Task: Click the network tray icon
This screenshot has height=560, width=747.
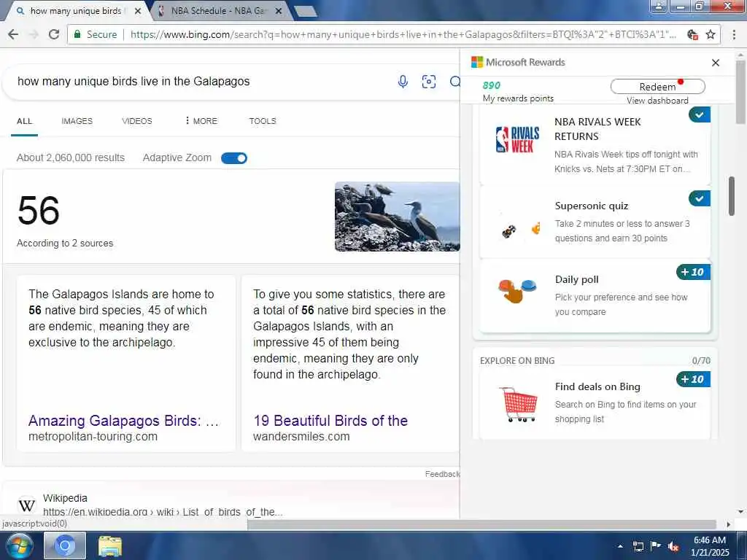Action: (638, 546)
